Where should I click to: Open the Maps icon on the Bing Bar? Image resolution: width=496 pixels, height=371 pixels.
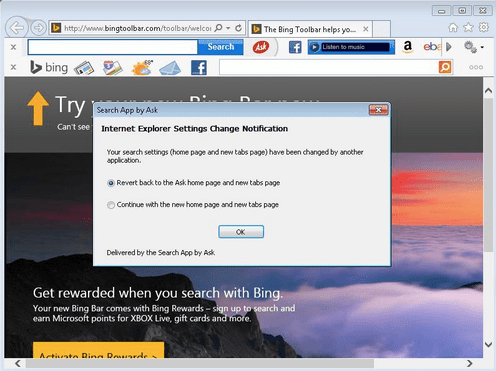(113, 68)
